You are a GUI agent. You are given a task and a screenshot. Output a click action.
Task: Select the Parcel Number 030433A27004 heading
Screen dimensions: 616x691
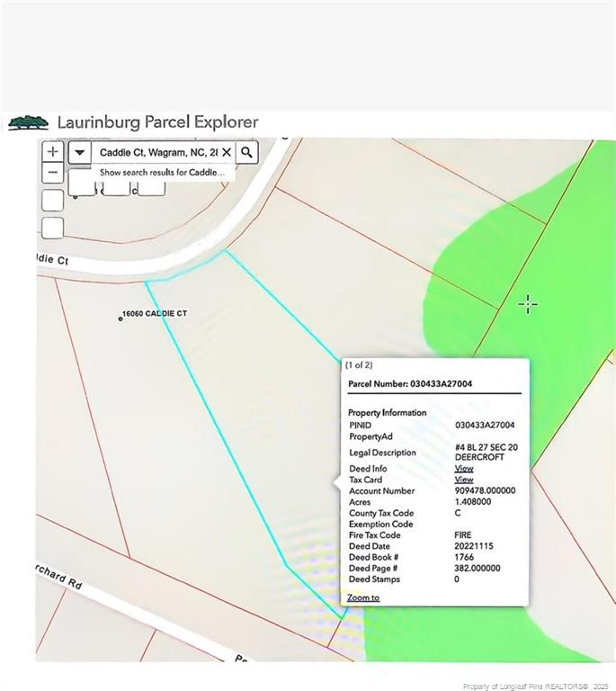[410, 384]
